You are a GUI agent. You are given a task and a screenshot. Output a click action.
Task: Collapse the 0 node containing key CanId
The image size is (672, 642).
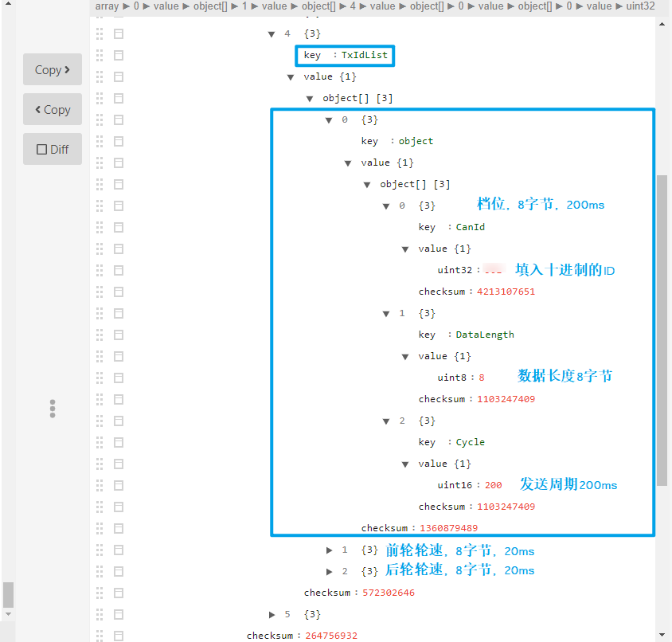coord(386,206)
